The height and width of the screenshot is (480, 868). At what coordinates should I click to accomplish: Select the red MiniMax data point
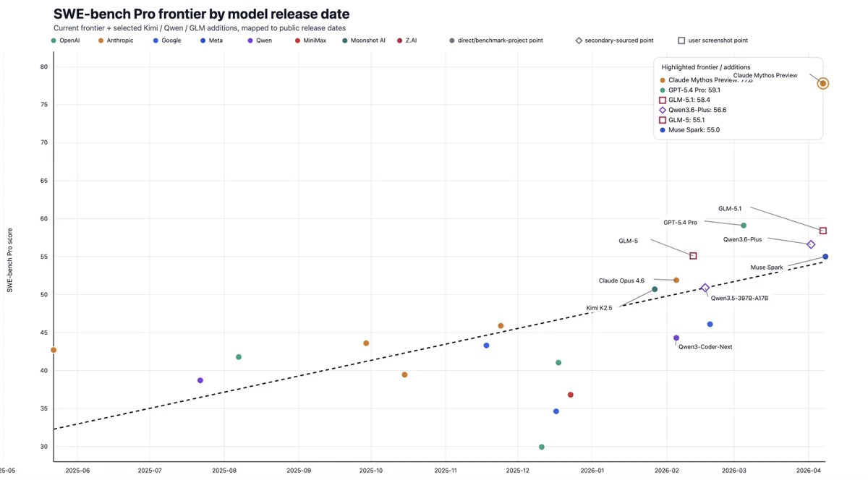click(x=571, y=395)
